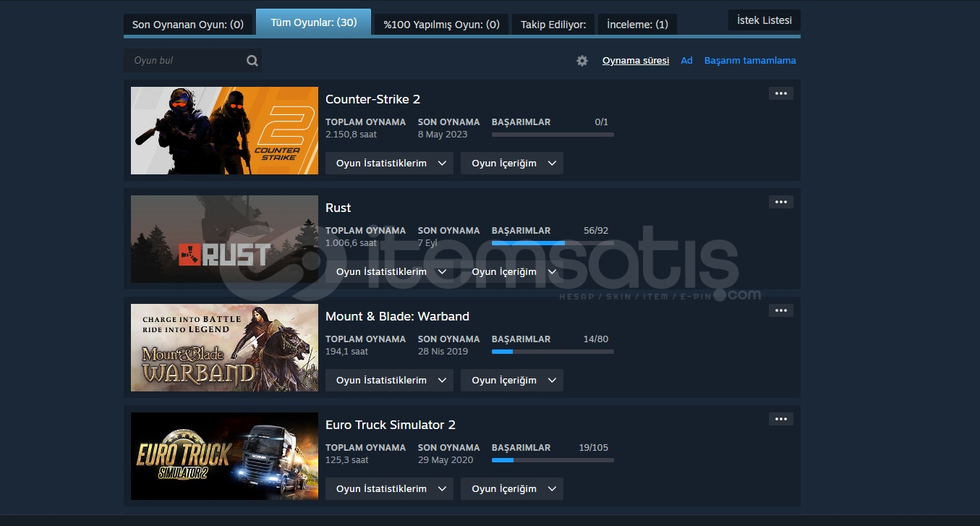Open the İnceleme (1) tab
This screenshot has height=526, width=980.
click(x=637, y=25)
